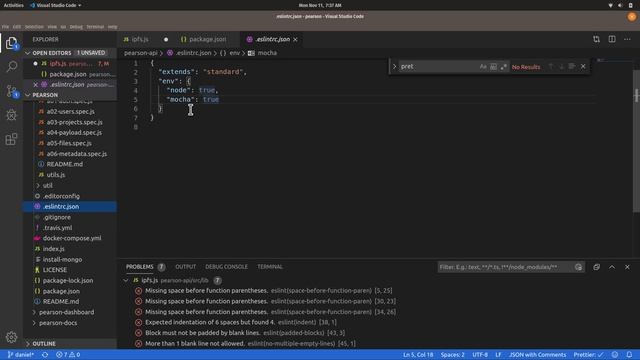The width and height of the screenshot is (640, 360).
Task: Click the git branch daniel indicator
Action: click(20, 355)
